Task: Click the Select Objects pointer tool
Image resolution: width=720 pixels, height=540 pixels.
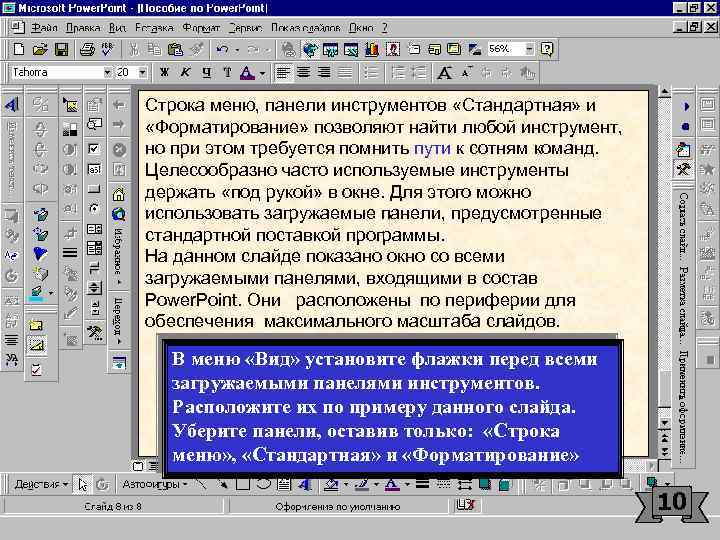Action: point(83,484)
